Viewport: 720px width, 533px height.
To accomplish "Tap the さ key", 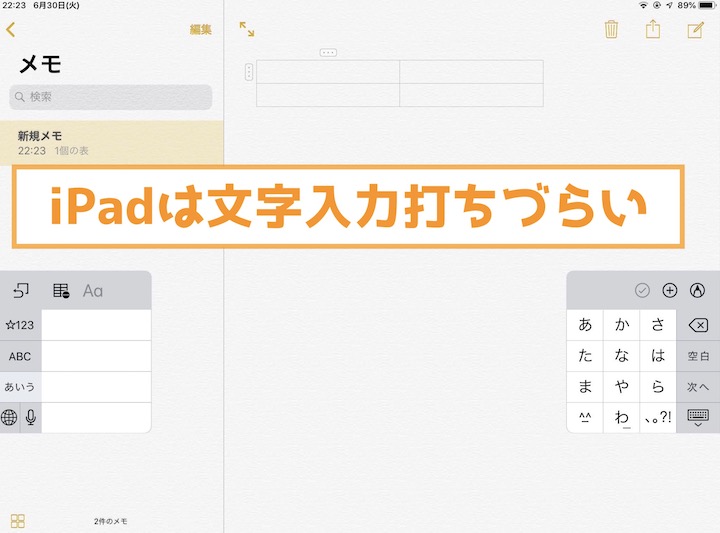I will pyautogui.click(x=658, y=325).
